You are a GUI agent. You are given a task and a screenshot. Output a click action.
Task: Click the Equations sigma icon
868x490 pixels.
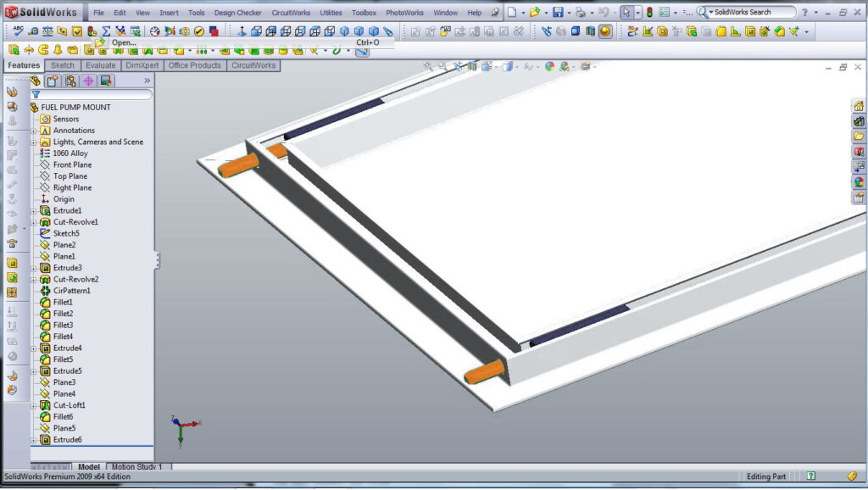click(106, 31)
